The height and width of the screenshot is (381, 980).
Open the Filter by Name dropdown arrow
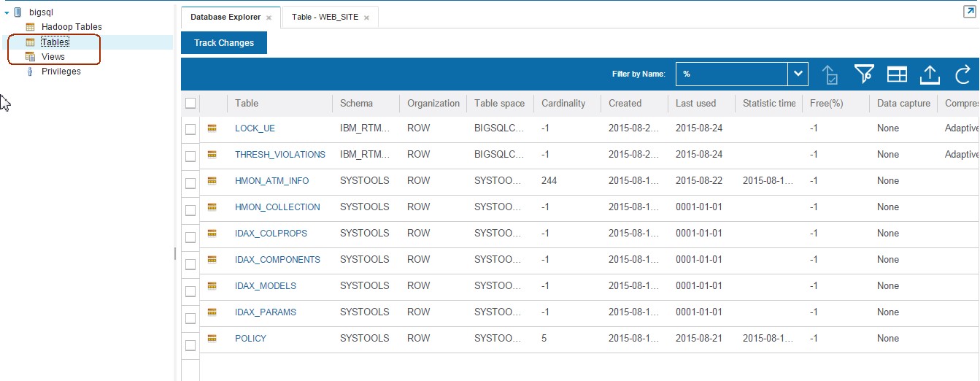tap(798, 74)
